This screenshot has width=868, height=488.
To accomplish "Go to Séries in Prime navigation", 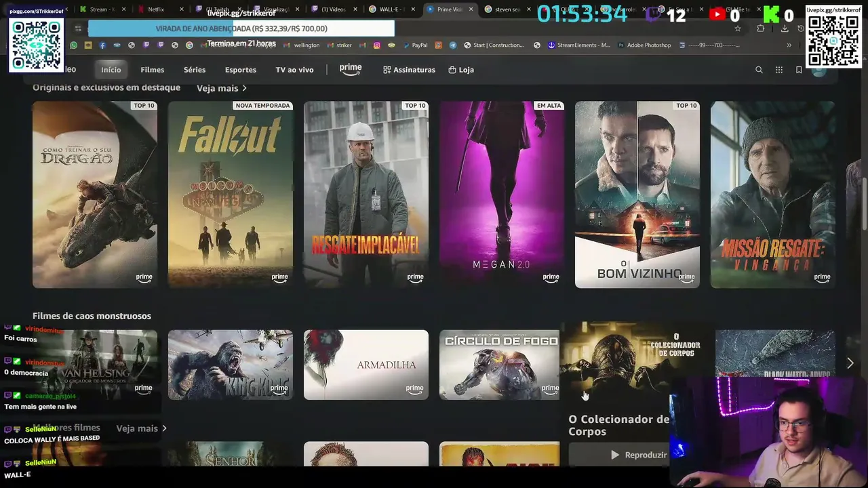I will pos(195,70).
